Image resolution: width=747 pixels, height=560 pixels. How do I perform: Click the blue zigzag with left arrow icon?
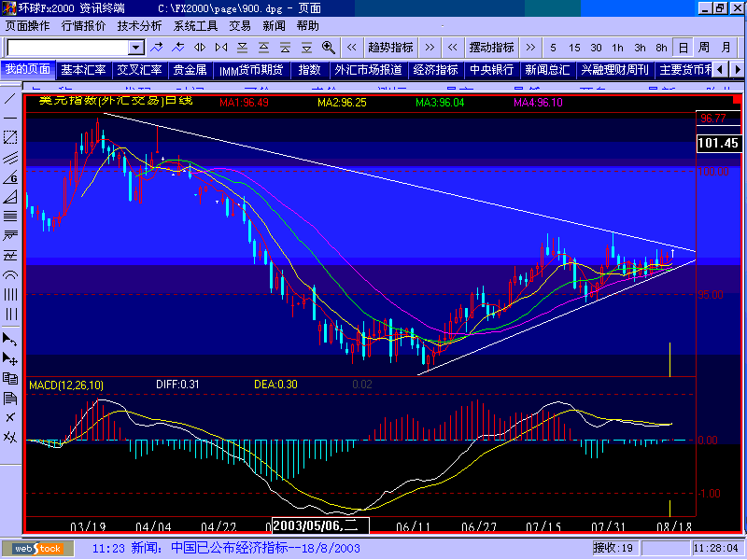pyautogui.click(x=178, y=48)
